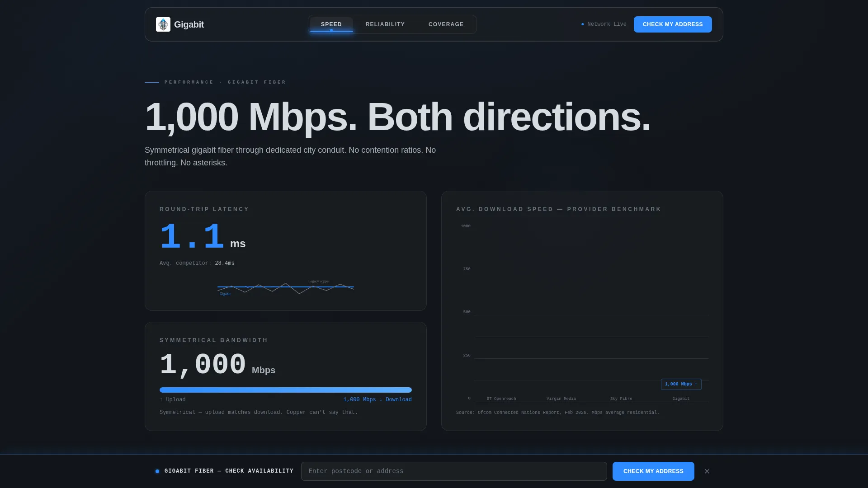The height and width of the screenshot is (488, 868).
Task: Click the 1,000 Mbps chart tooltip badge
Action: 681,384
